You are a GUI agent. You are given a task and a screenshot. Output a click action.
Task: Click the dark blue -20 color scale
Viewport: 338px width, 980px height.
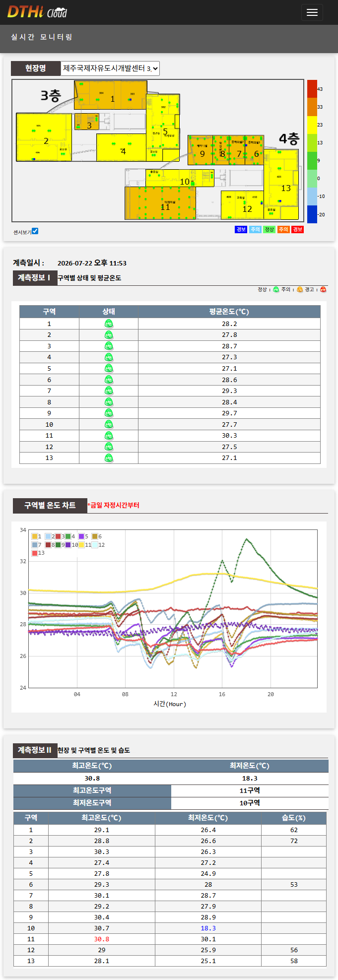[312, 214]
